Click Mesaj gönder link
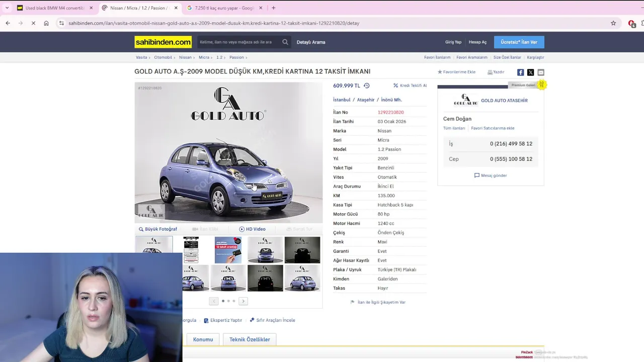The width and height of the screenshot is (644, 362). coord(491,175)
